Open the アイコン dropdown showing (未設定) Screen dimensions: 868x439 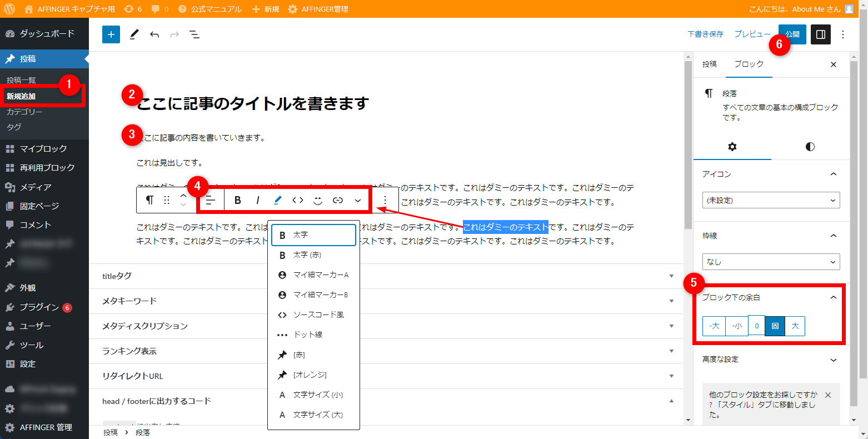point(771,200)
